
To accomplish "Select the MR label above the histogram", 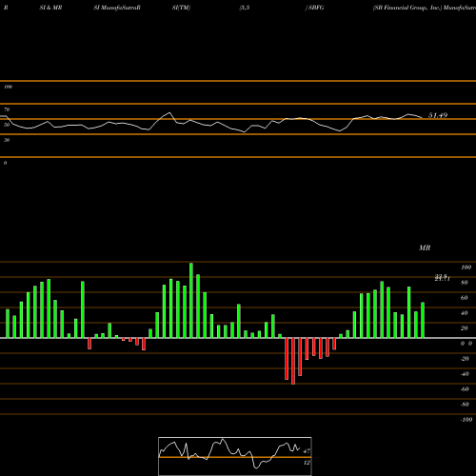I will click(x=425, y=248).
